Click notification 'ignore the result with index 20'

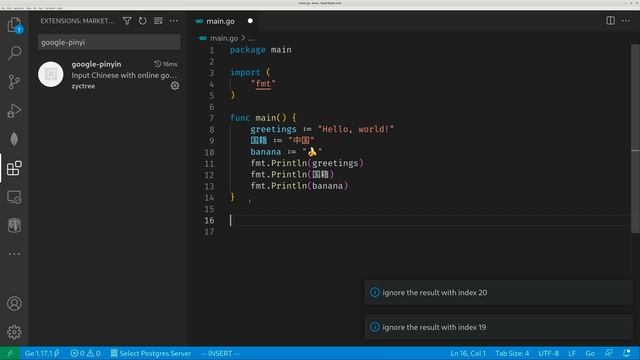coord(498,293)
